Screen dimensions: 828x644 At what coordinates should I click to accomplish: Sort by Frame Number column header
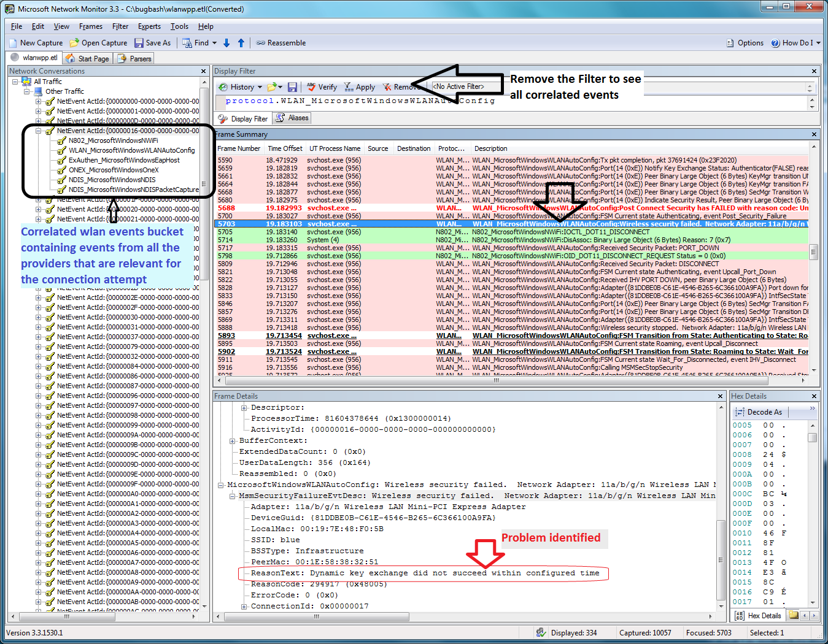pyautogui.click(x=239, y=148)
